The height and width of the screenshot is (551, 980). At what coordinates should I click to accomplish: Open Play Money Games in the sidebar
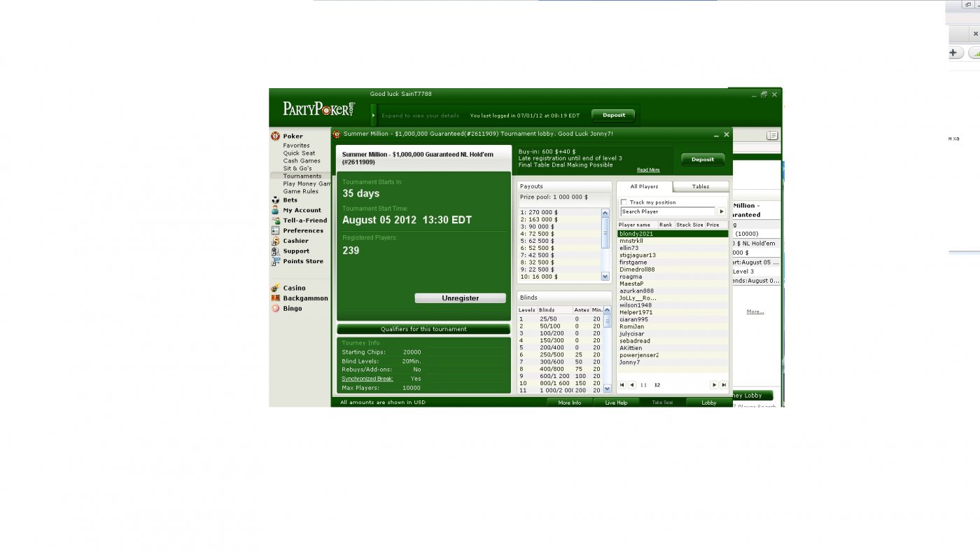(x=307, y=184)
